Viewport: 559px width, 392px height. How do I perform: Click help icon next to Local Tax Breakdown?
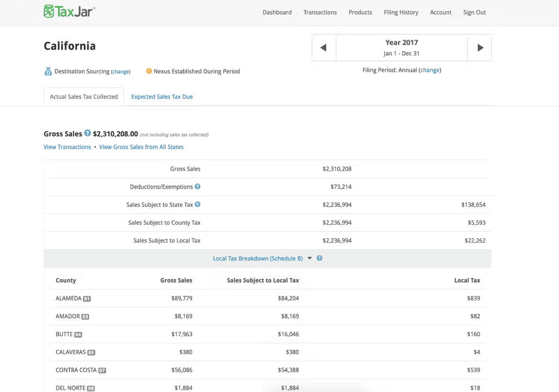[x=320, y=259]
